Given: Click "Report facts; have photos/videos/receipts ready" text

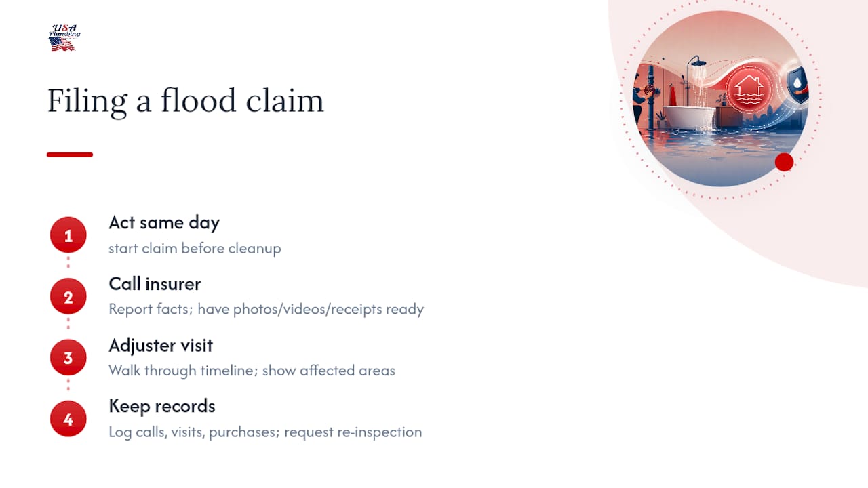Looking at the screenshot, I should 266,309.
